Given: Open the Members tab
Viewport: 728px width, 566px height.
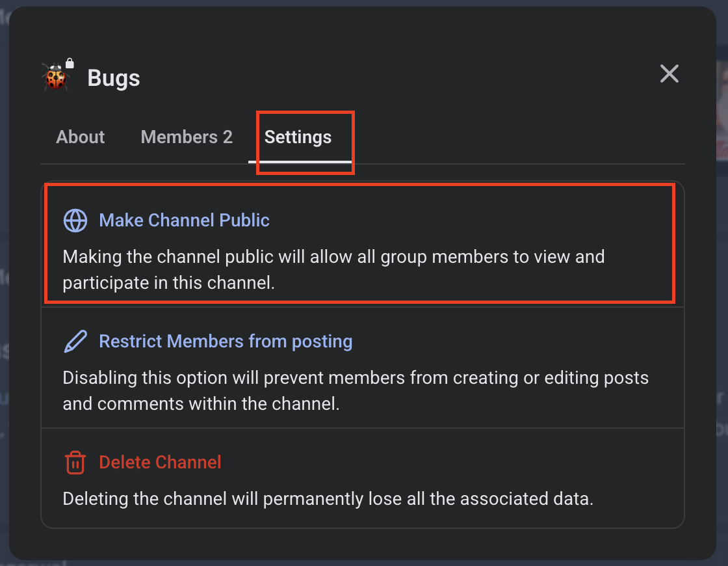Looking at the screenshot, I should pyautogui.click(x=186, y=137).
